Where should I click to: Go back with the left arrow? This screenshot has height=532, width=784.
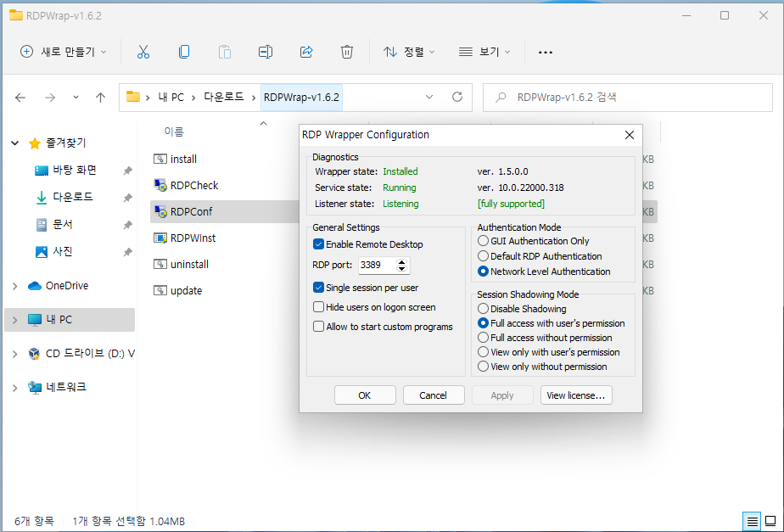(x=20, y=98)
